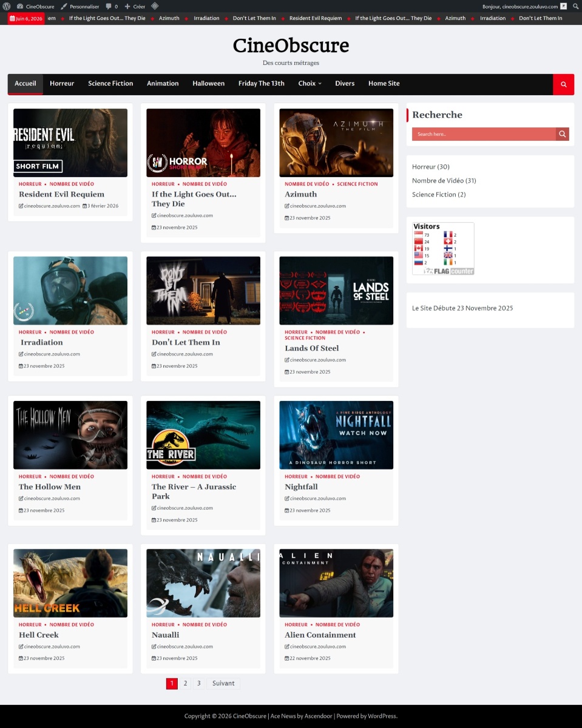Click the Suivant pagination button
Screen dimensions: 582x728
click(223, 684)
